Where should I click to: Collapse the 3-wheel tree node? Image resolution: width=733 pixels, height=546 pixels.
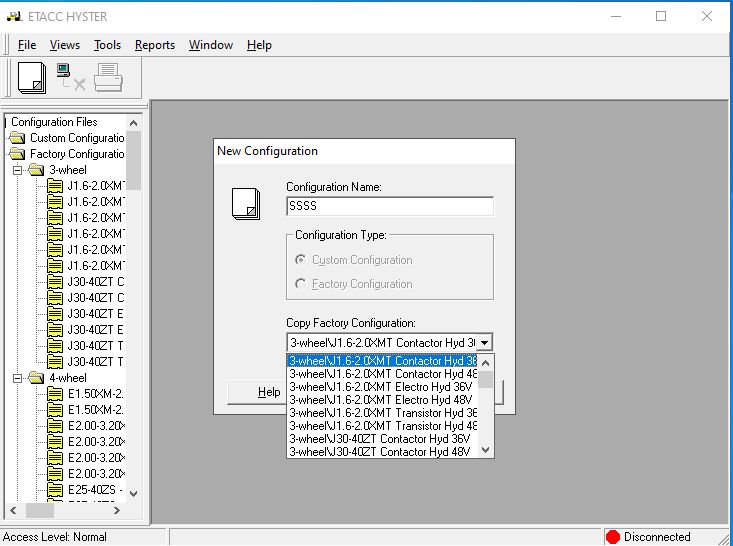coord(18,170)
